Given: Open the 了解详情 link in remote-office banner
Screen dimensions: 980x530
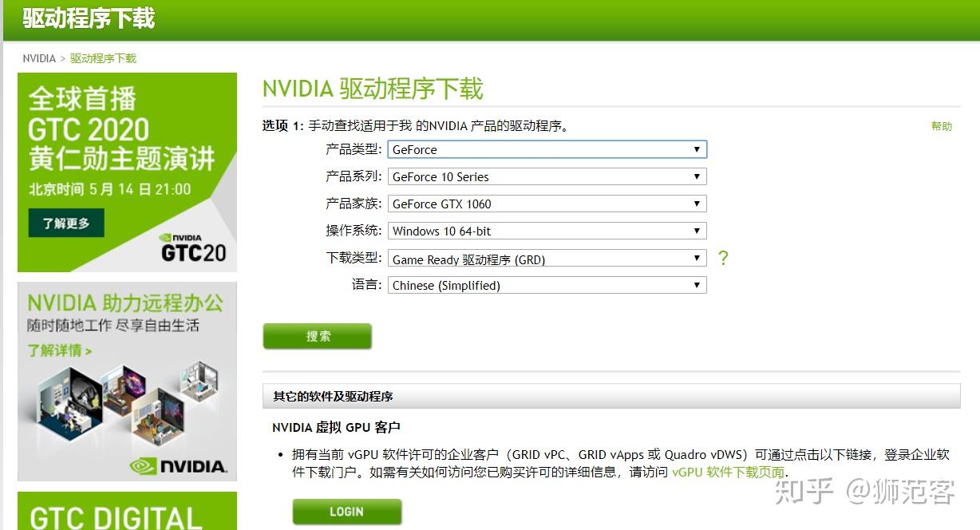Looking at the screenshot, I should pyautogui.click(x=60, y=350).
